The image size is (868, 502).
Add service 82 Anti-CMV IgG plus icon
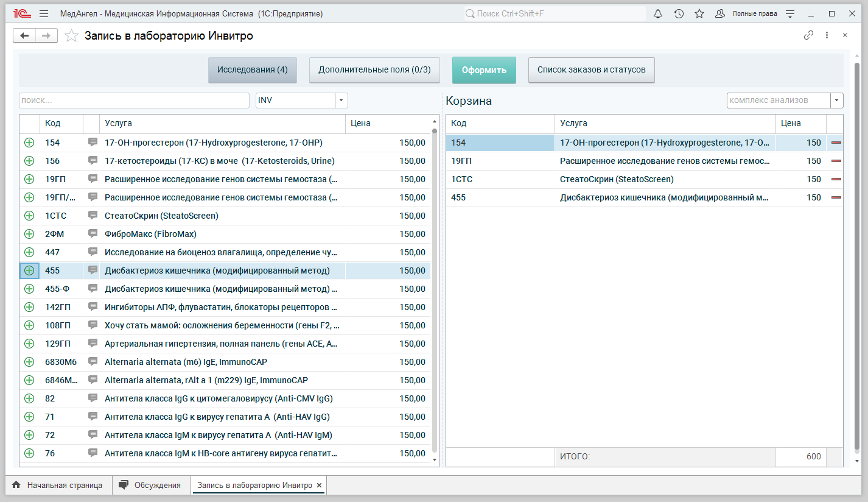click(29, 398)
